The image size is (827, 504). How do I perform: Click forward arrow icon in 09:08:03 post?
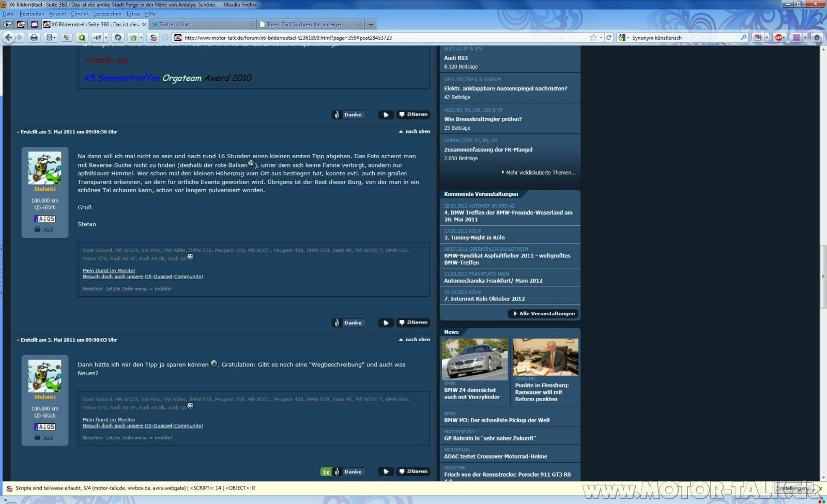386,472
